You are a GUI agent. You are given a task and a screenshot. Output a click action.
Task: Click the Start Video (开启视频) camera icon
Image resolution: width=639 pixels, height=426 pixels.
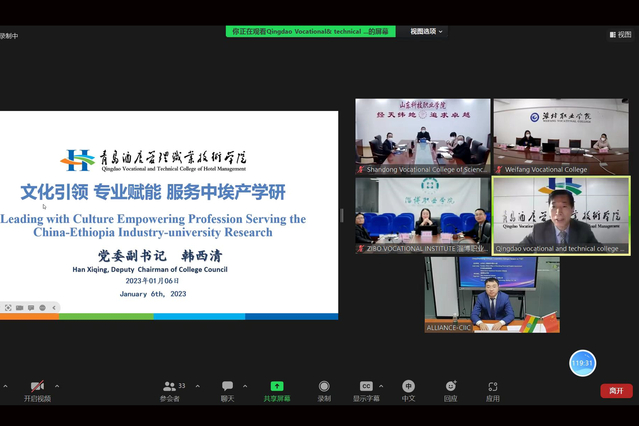click(37, 386)
